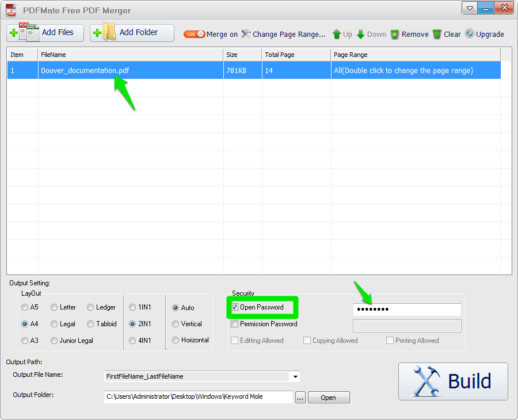Select Vertical orientation
Viewport: 518px width, 420px height.
pos(176,324)
